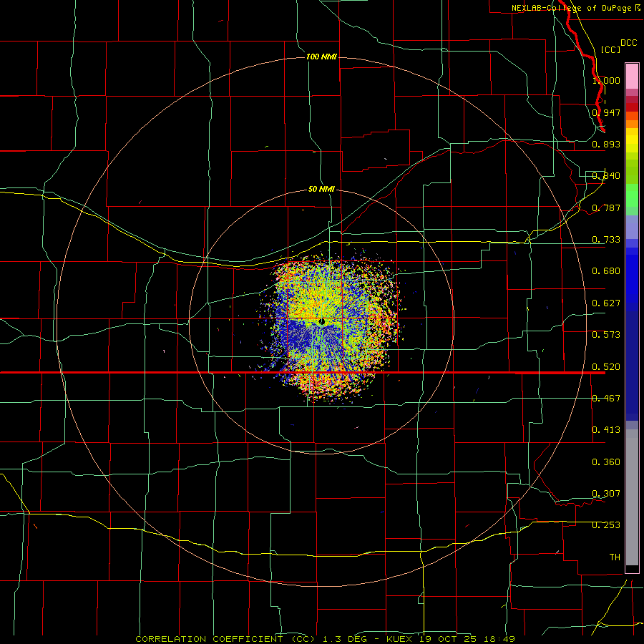Click the KUEX station identifier
Screen dimensions: 644x644
tap(401, 639)
